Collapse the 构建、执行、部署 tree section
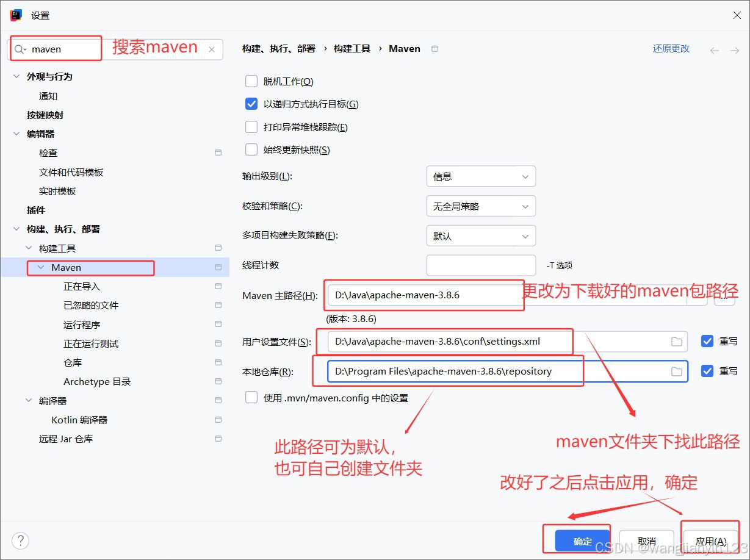Screen dimensions: 750x560 [16, 229]
